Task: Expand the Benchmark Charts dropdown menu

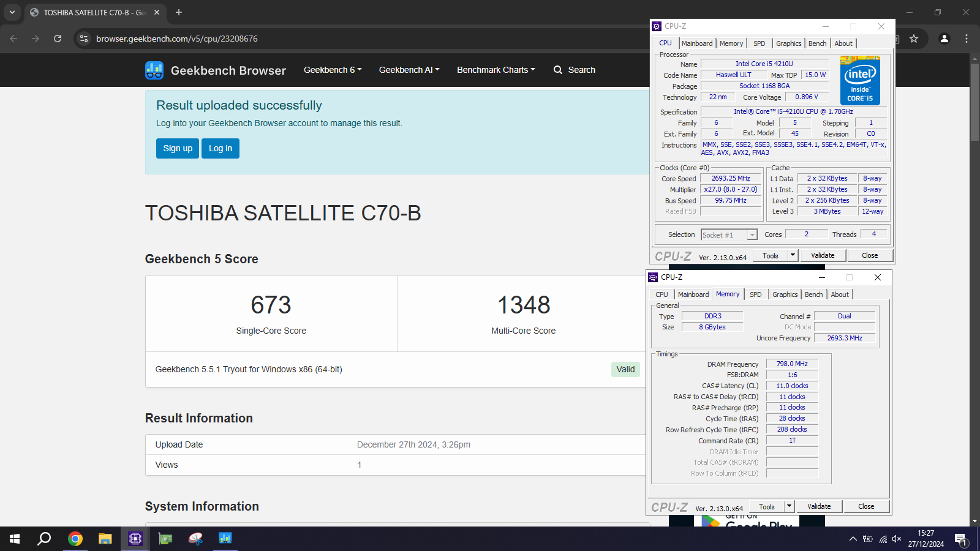Action: 496,70
